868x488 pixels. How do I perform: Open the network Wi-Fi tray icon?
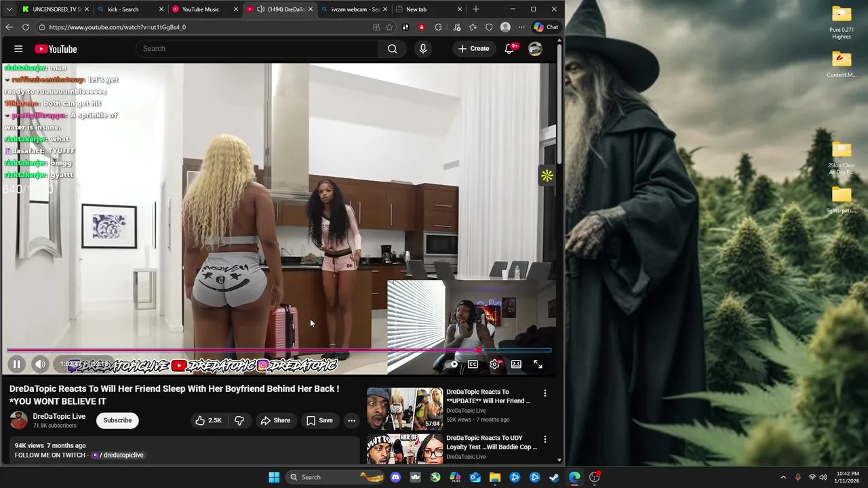click(x=812, y=477)
